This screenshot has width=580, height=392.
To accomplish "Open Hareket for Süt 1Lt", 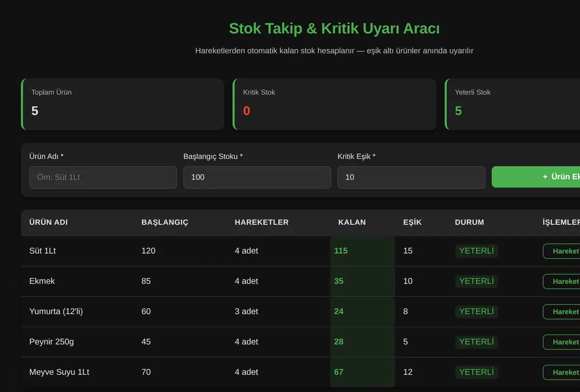I will [562, 251].
